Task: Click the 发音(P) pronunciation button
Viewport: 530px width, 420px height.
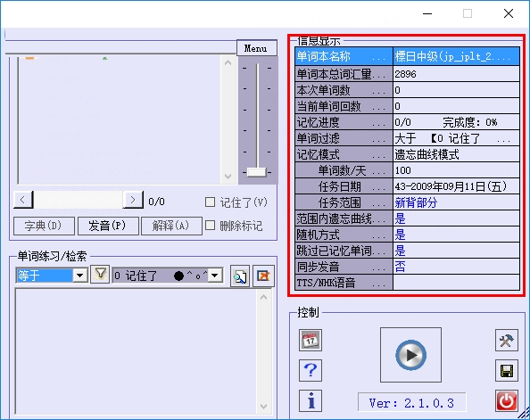Action: pos(108,226)
